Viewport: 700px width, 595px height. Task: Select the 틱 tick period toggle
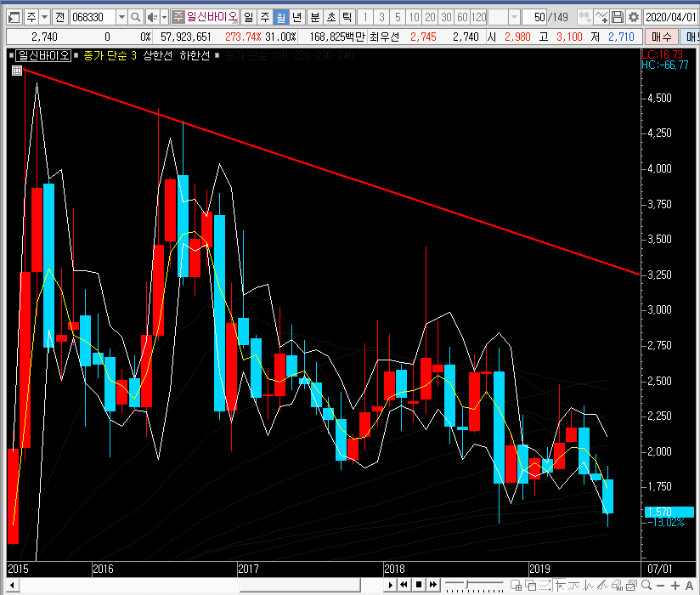[347, 17]
